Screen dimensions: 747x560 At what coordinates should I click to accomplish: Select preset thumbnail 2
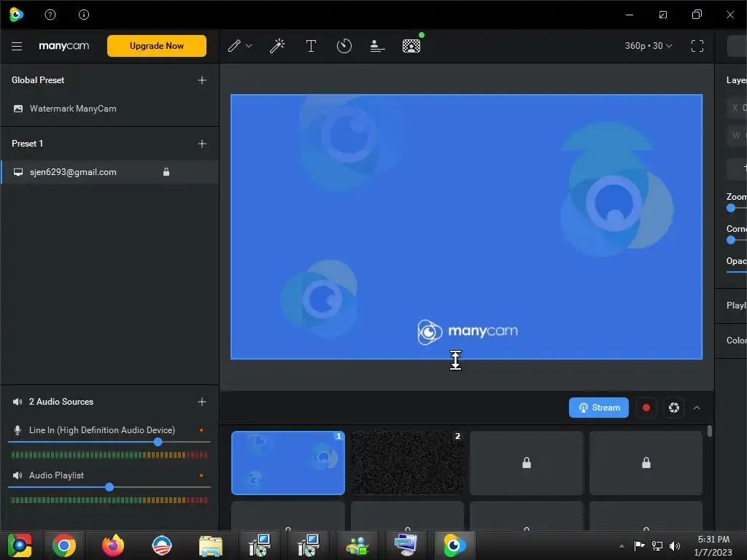click(407, 463)
